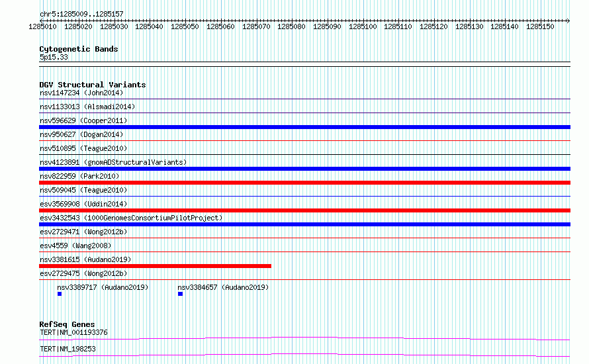
Task: Click the short red bar of nsv3381615
Action: [155, 266]
